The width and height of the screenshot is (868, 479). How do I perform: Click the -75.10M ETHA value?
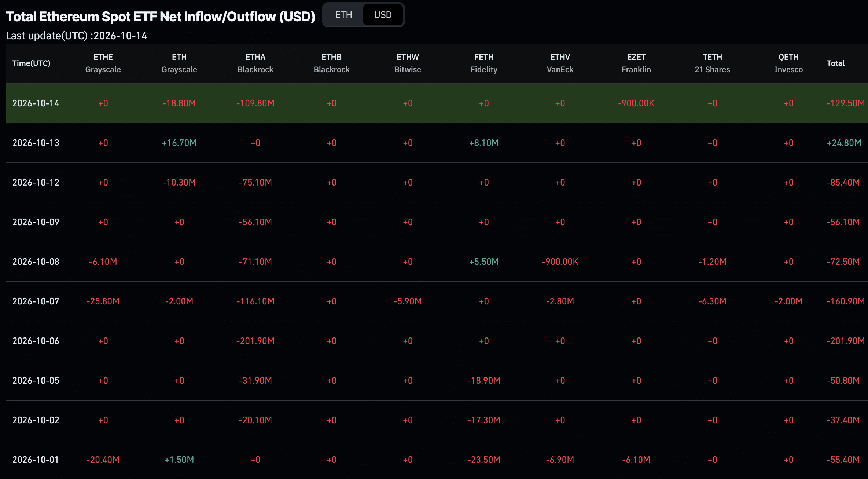point(255,183)
